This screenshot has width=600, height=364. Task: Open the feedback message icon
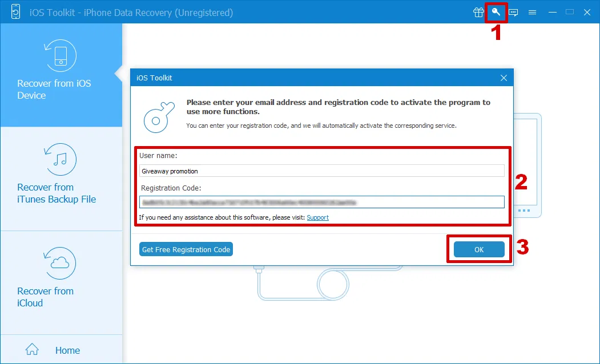tap(513, 12)
